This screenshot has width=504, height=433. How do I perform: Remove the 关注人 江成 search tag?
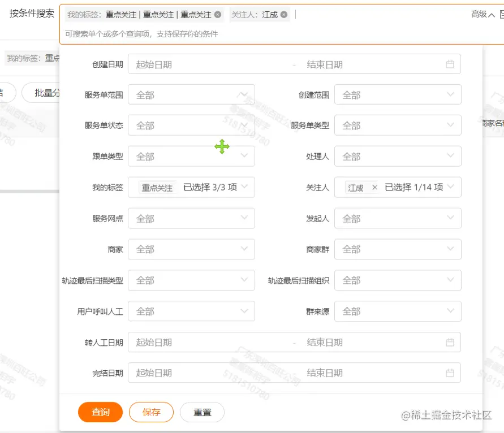pyautogui.click(x=284, y=15)
